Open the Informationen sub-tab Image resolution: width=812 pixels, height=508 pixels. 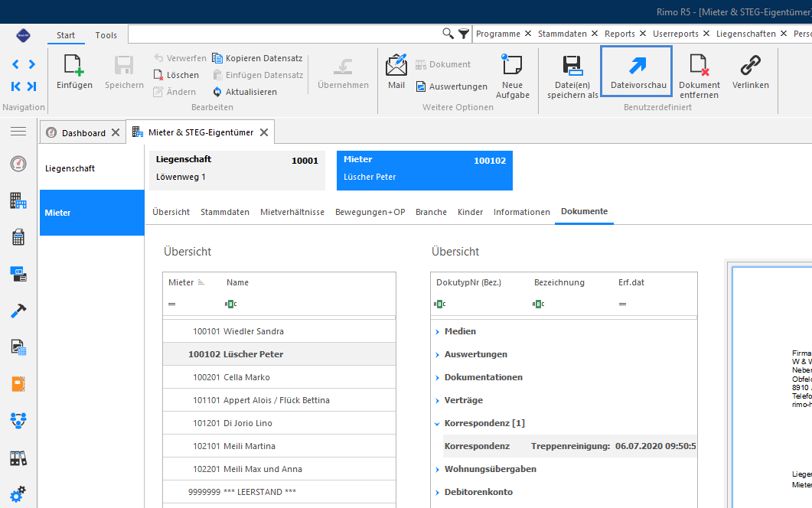point(521,212)
